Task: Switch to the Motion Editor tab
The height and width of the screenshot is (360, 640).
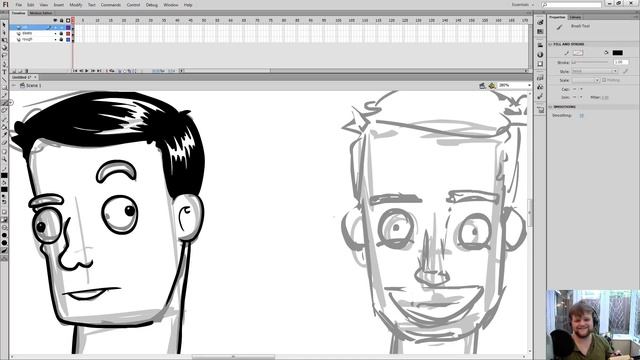Action: (41, 13)
